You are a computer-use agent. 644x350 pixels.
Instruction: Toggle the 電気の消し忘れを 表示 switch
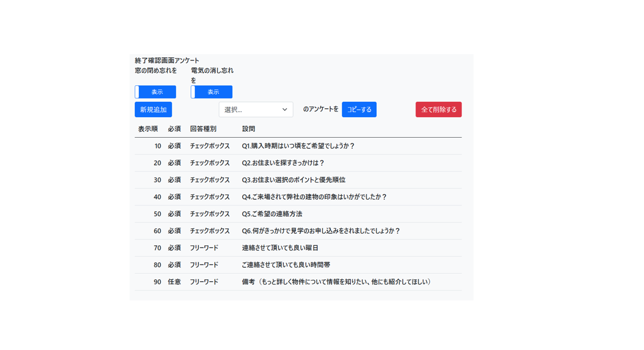tap(211, 92)
